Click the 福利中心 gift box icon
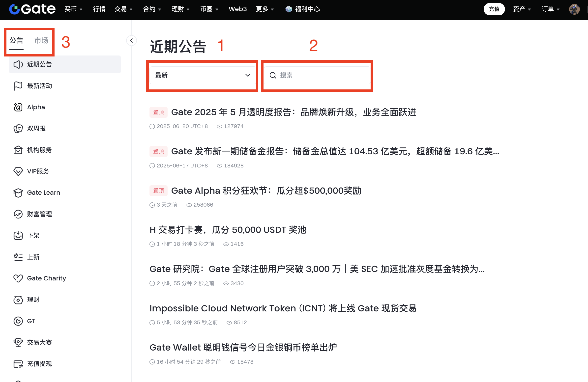588x382 pixels. point(289,9)
